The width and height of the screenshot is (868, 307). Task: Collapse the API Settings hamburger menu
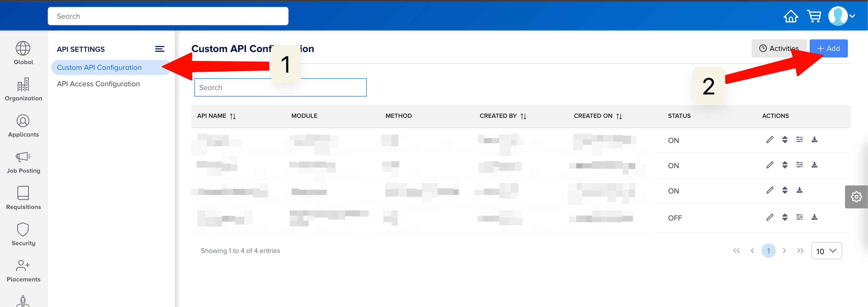160,49
